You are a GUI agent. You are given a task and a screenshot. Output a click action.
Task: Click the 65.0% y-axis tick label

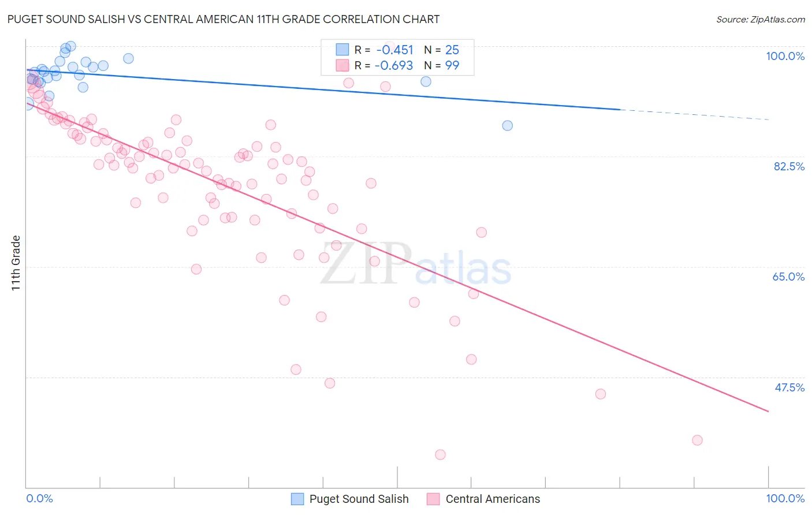click(x=788, y=277)
